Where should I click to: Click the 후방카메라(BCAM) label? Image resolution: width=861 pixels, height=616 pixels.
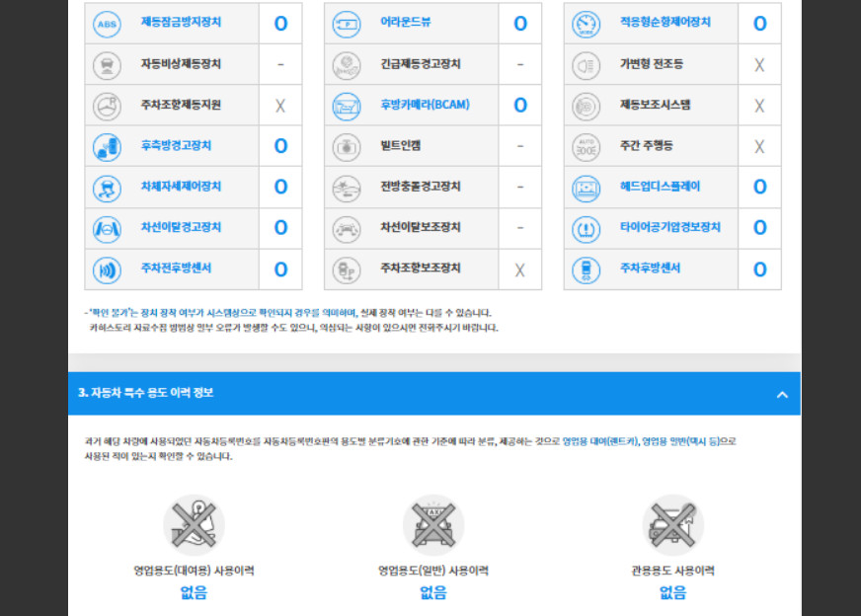coord(425,105)
